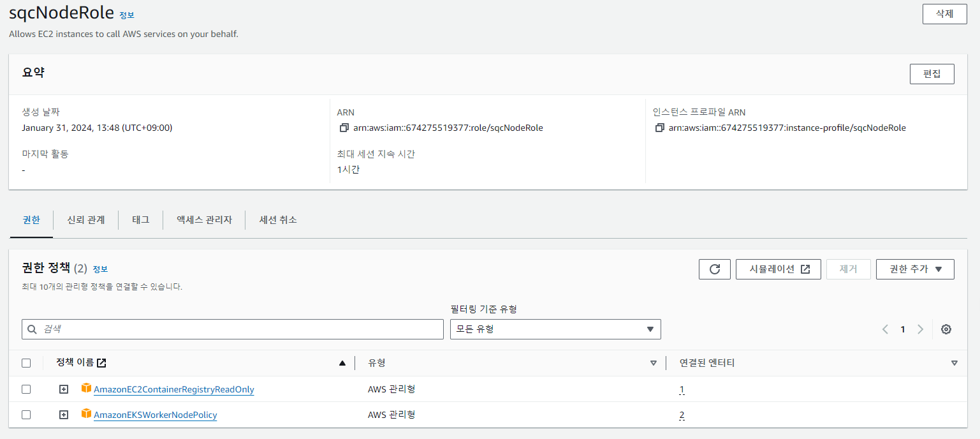The image size is (980, 439).
Task: Switch to the 권한 tab
Action: (x=31, y=220)
